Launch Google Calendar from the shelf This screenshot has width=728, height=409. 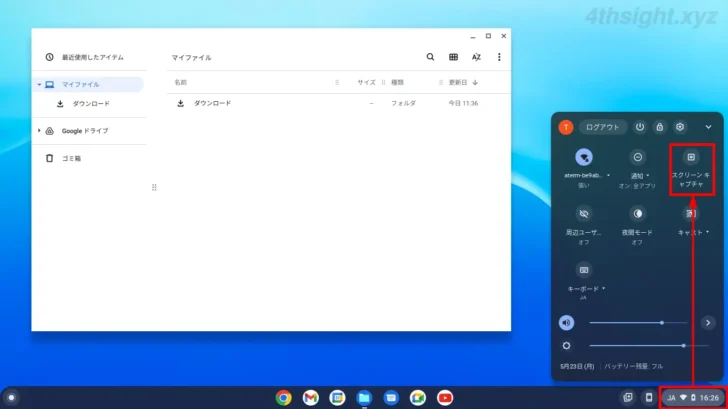click(x=338, y=398)
